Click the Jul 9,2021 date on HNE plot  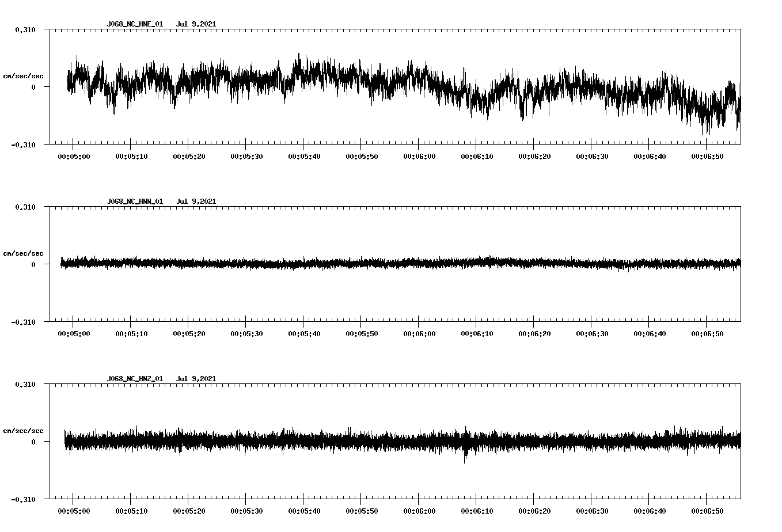pos(196,24)
